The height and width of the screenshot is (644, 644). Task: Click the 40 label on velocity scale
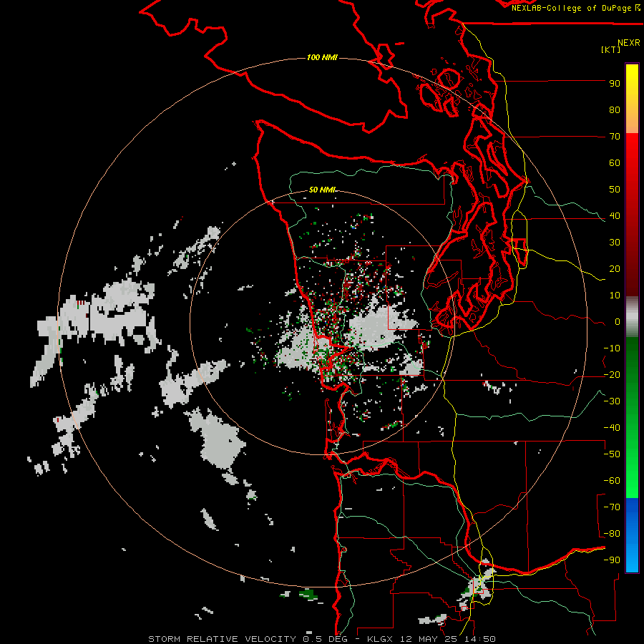[615, 216]
